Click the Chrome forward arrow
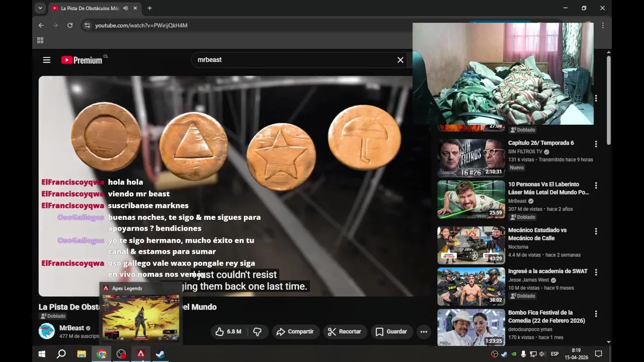This screenshot has height=362, width=644. coord(55,25)
